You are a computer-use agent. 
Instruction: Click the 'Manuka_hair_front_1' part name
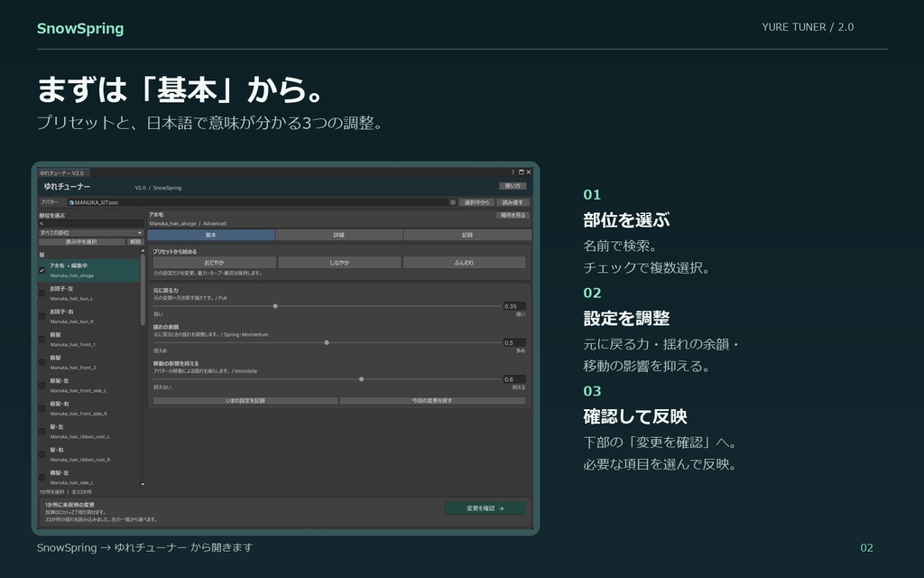tap(73, 344)
